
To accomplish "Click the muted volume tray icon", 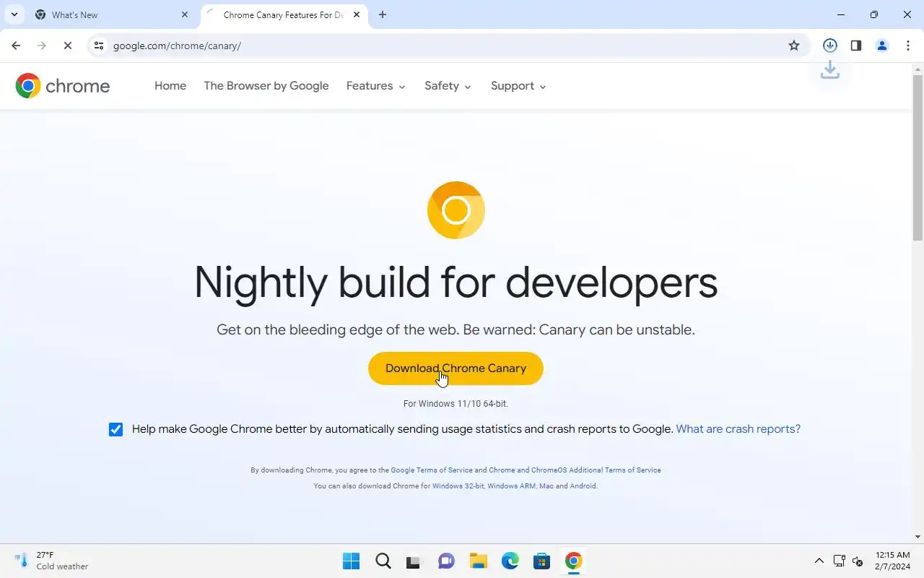I will pyautogui.click(x=858, y=561).
